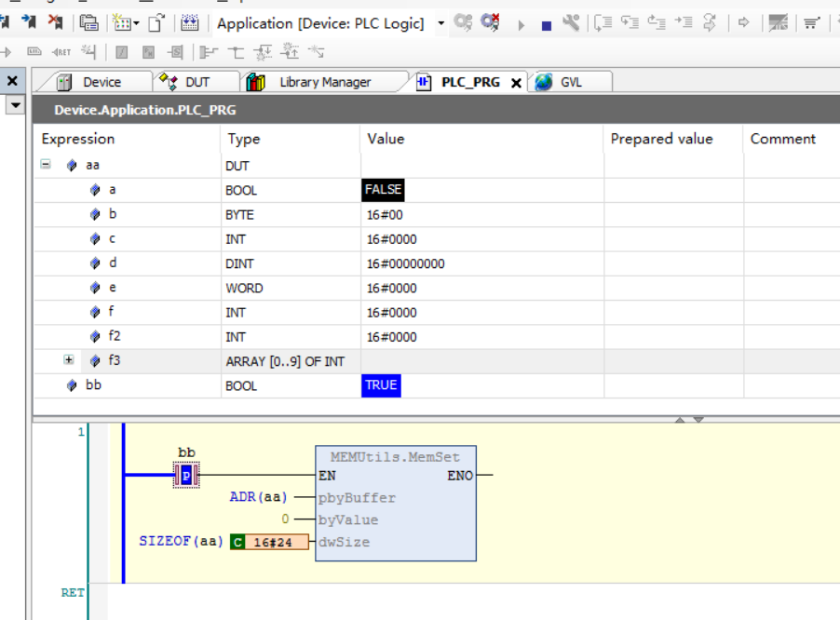Viewport: 840px width, 620px height.
Task: Click the insert branch below icon
Action: (x=263, y=52)
